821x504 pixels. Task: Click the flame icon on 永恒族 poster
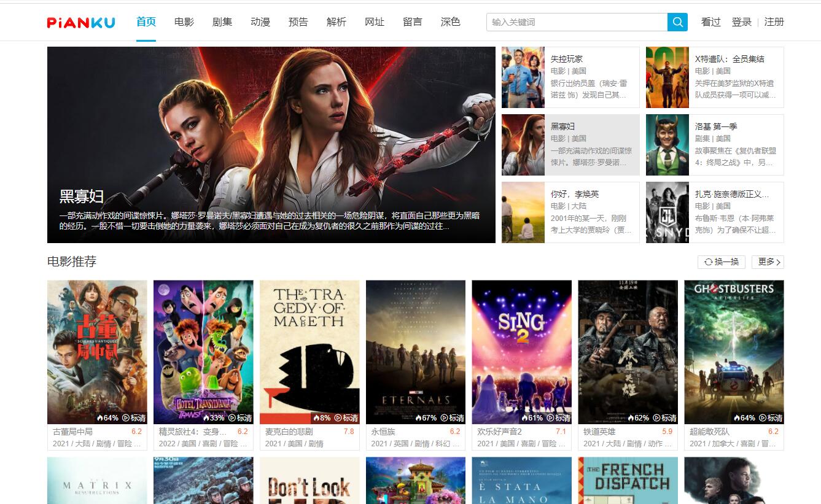[419, 417]
